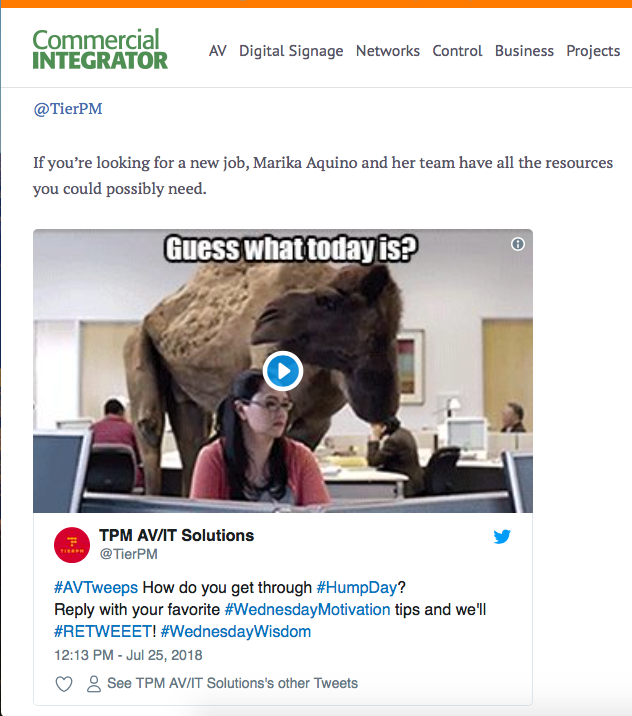Go to the Business section

(x=524, y=51)
